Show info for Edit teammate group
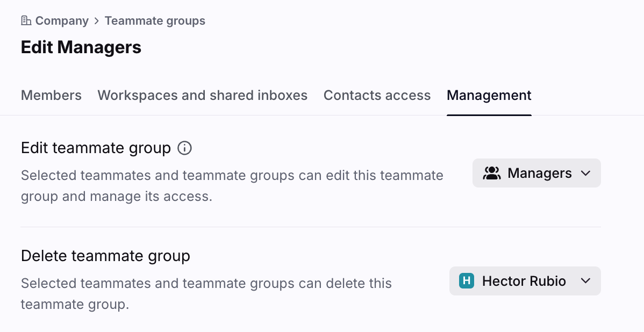644x332 pixels. pos(184,148)
